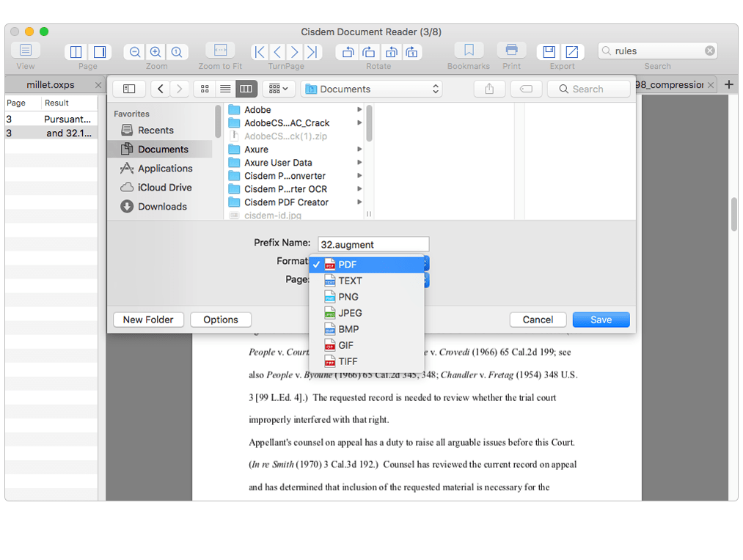
Task: Click the Cancel button
Action: click(x=538, y=320)
